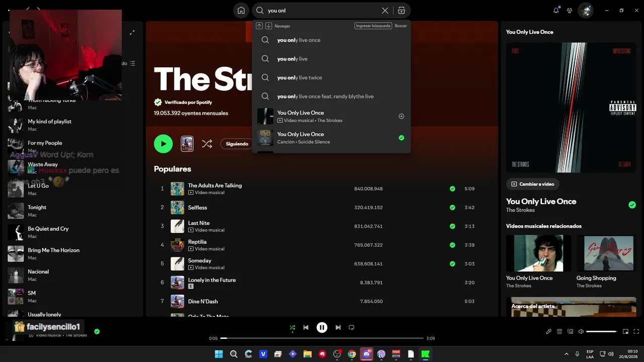Click the Reptilia track title
The height and width of the screenshot is (362, 644).
(x=197, y=242)
